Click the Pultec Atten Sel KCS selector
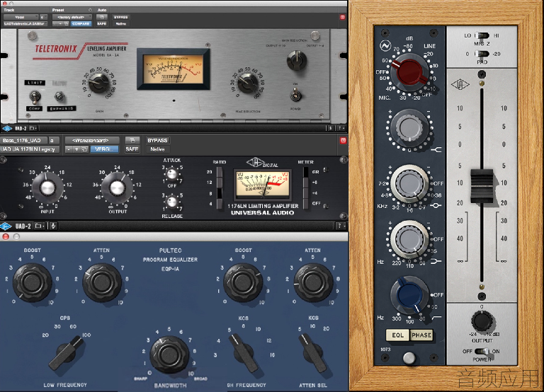This screenshot has height=392, width=544. coord(312,353)
